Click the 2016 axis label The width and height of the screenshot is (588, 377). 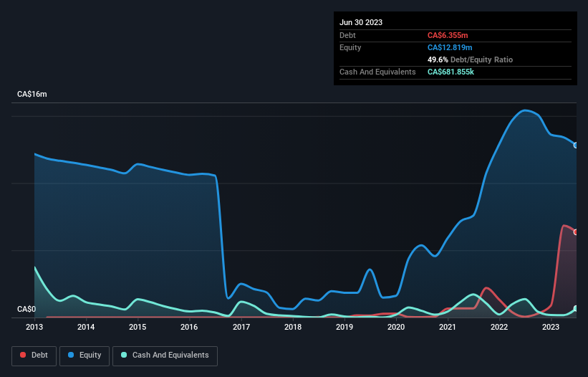click(189, 327)
